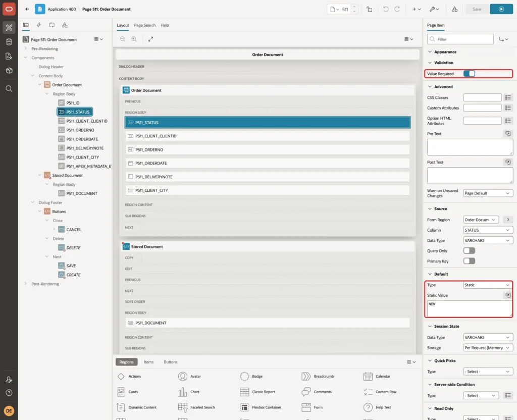Image resolution: width=517 pixels, height=420 pixels.
Task: Select P511_ORDERDATE in the layout
Action: click(x=268, y=163)
